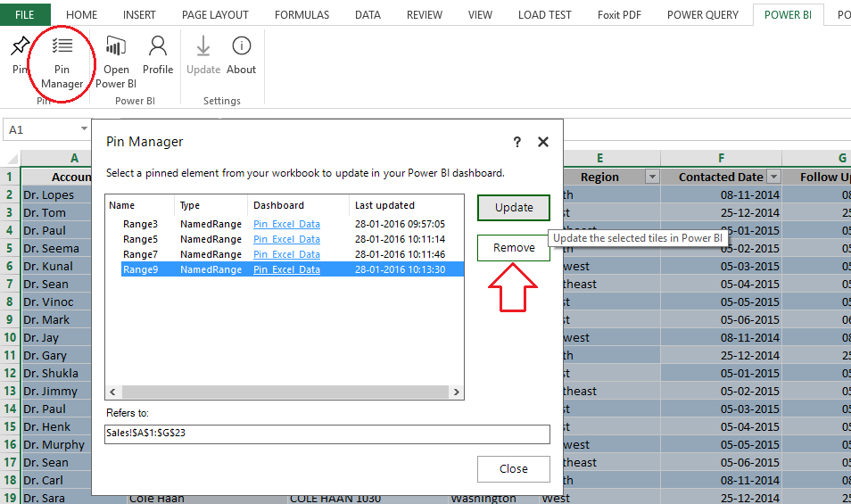Screen dimensions: 851x504
Task: Open the FILE menu
Action: point(25,15)
